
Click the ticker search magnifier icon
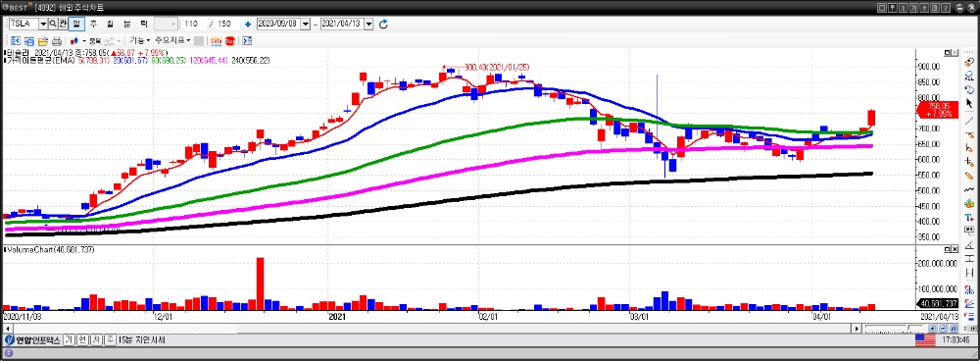(53, 24)
